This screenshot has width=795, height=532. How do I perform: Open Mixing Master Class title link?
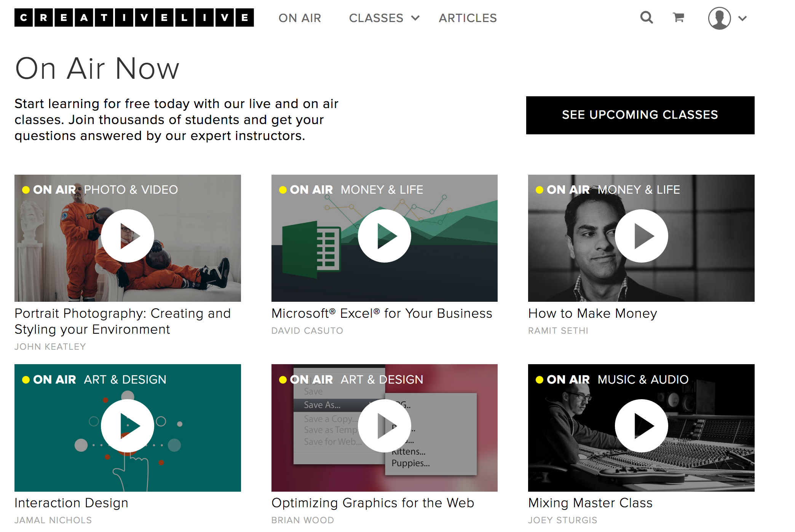click(x=590, y=503)
